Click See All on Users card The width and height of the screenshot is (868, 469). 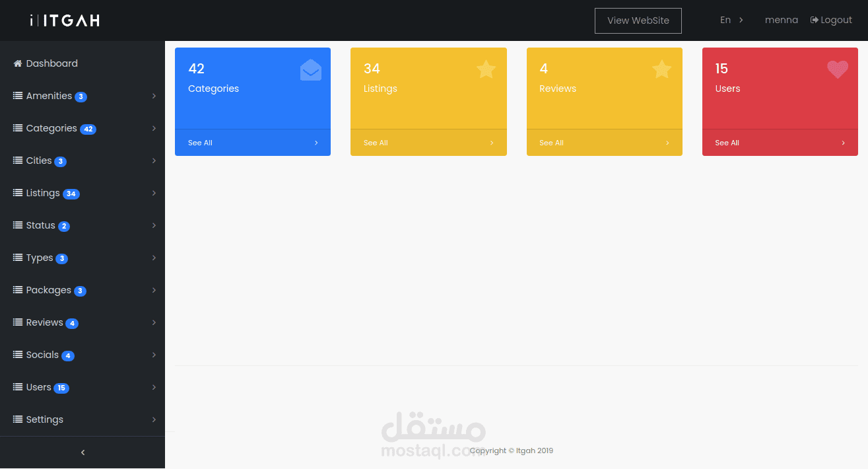point(727,143)
